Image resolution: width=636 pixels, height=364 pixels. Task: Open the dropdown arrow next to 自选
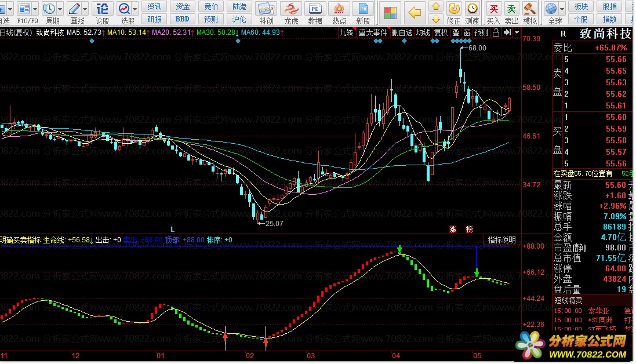coord(10,9)
